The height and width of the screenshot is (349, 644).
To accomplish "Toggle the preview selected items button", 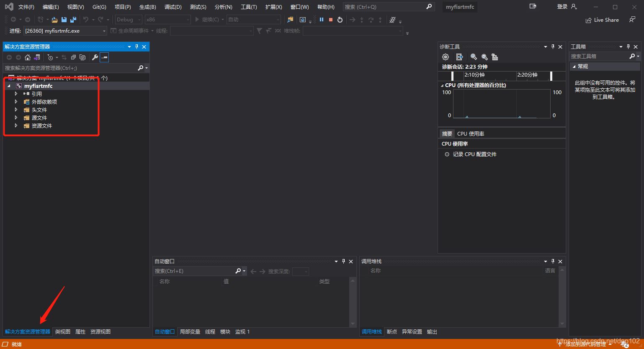I will tap(104, 57).
